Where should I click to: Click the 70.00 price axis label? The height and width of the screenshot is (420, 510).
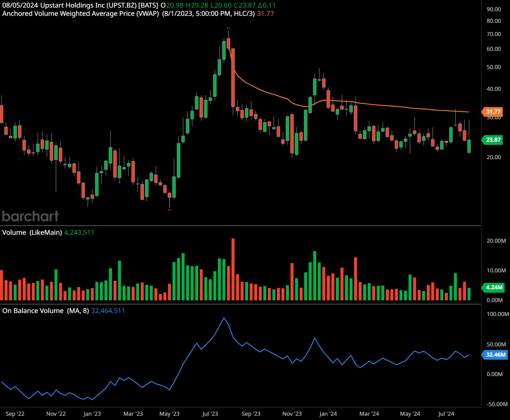tap(494, 34)
